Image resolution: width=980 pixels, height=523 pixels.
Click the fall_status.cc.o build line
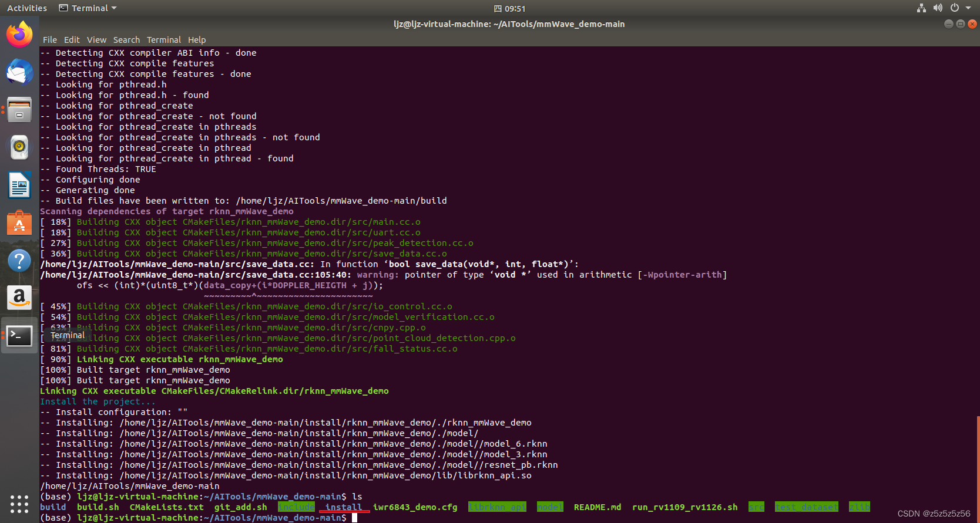249,349
